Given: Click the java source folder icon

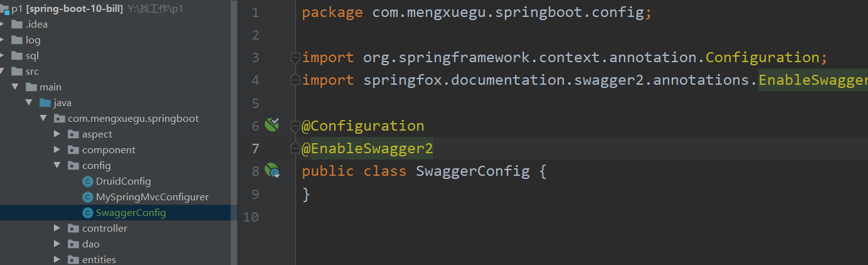Looking at the screenshot, I should tap(45, 103).
